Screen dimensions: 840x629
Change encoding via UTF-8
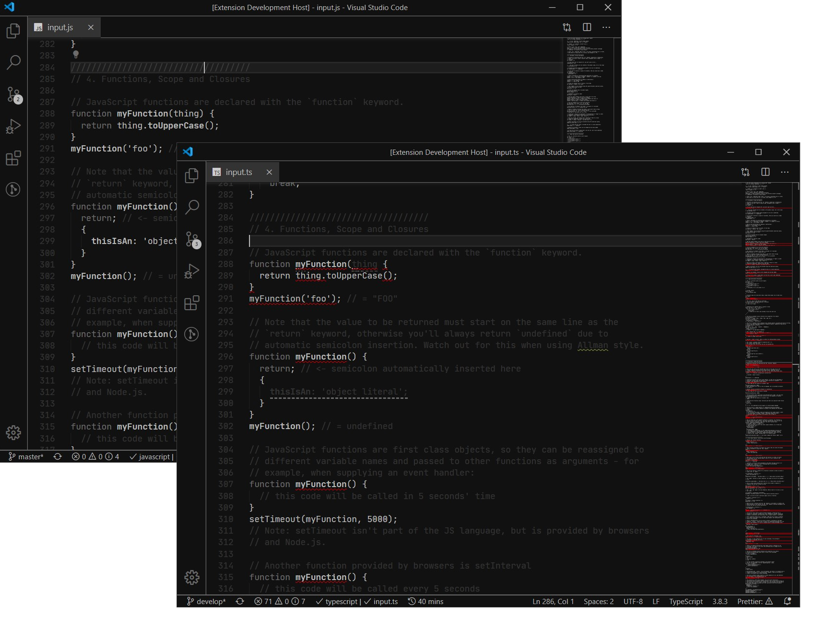click(x=633, y=601)
